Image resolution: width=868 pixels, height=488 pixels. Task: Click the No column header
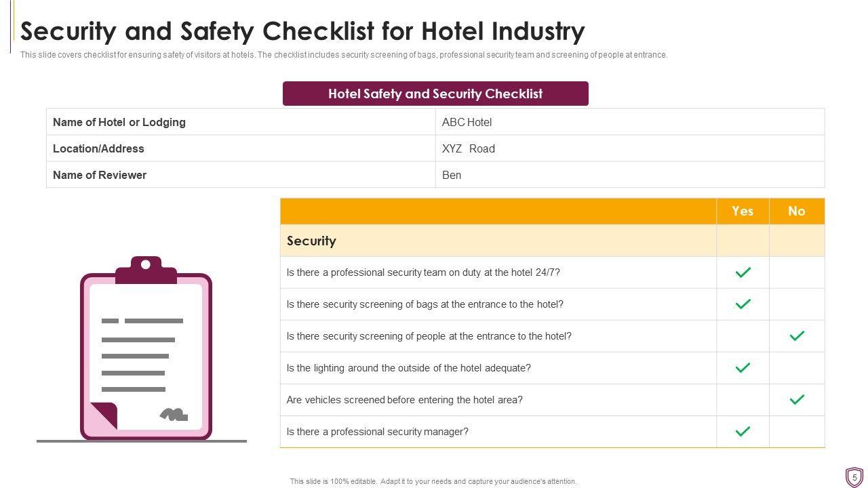tap(797, 211)
